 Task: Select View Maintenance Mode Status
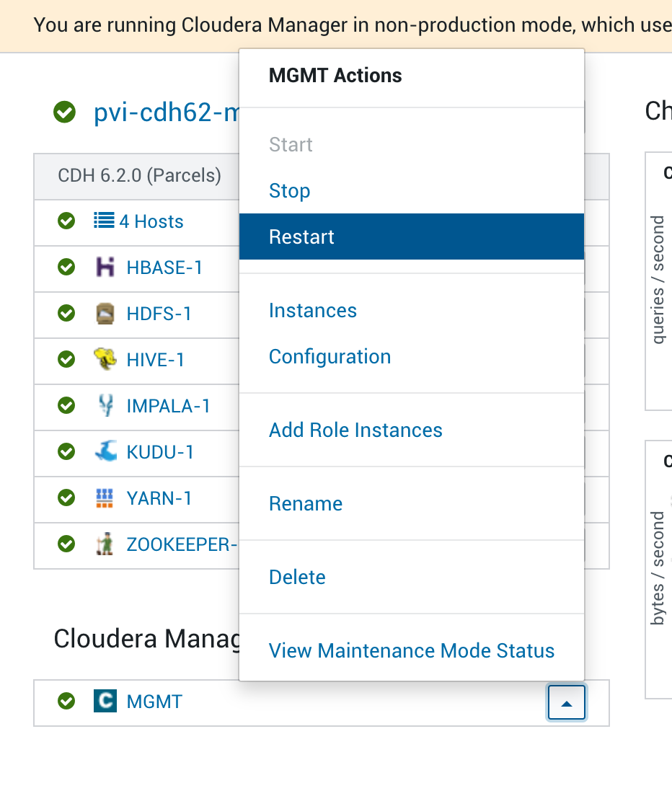point(411,650)
